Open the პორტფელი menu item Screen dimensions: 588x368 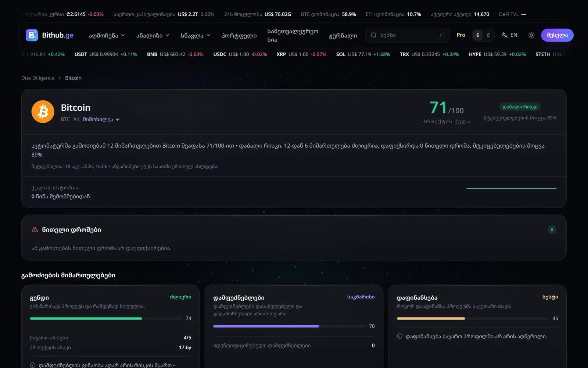[239, 35]
